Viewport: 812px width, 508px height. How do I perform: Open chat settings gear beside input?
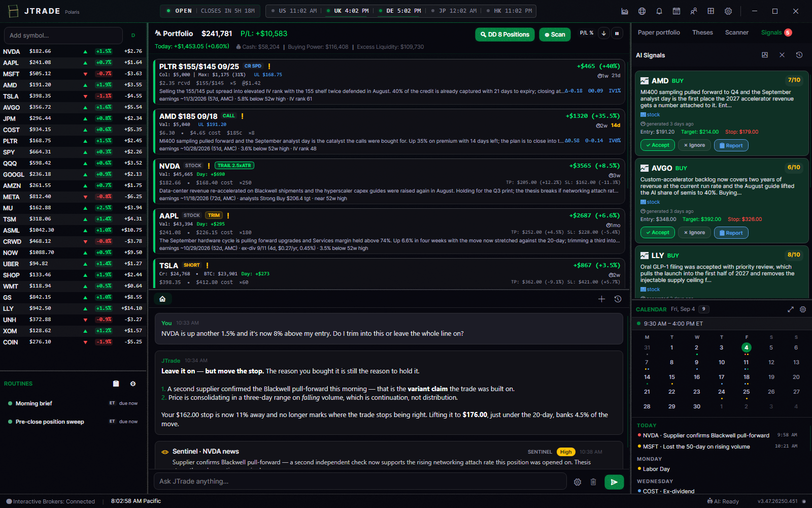[x=578, y=482]
